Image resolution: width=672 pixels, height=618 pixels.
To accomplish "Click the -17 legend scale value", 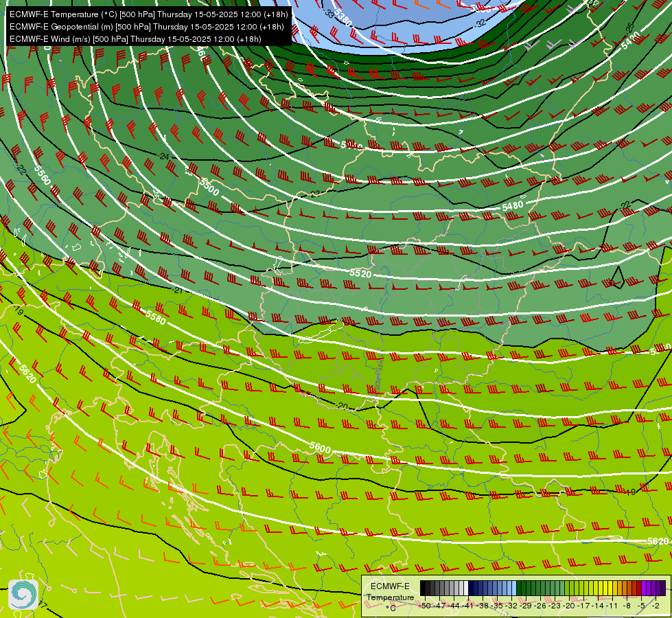I will tap(583, 606).
